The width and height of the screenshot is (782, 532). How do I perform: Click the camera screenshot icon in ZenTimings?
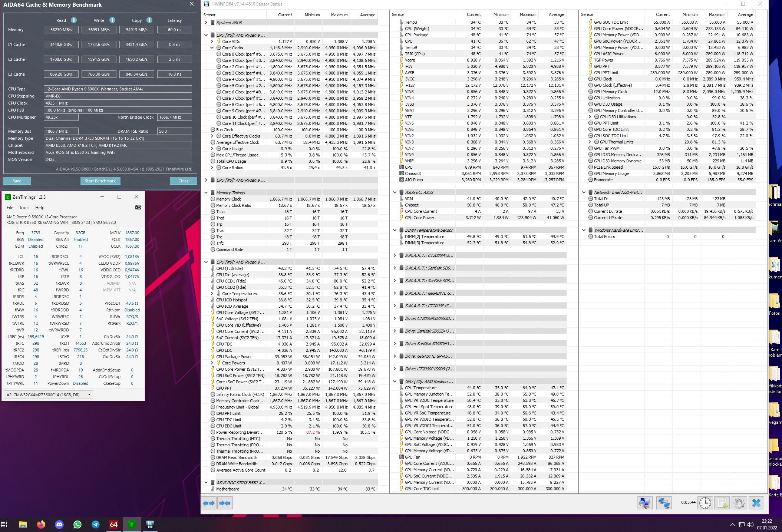pyautogui.click(x=138, y=207)
